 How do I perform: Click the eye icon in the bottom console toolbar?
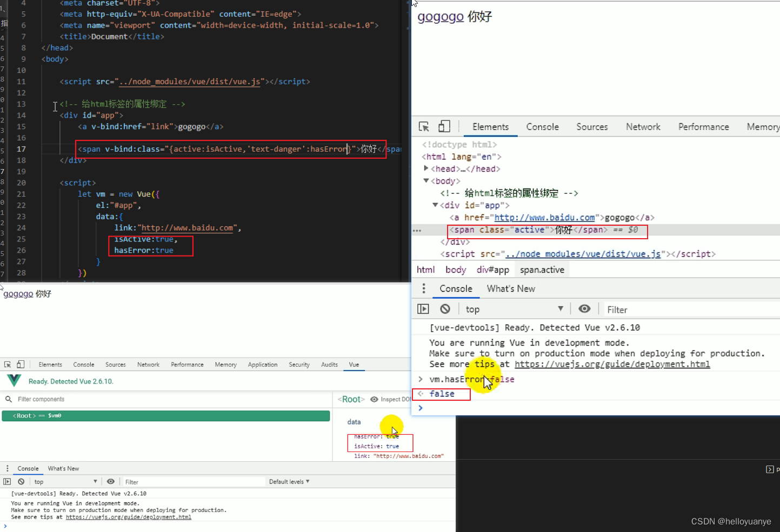111,481
